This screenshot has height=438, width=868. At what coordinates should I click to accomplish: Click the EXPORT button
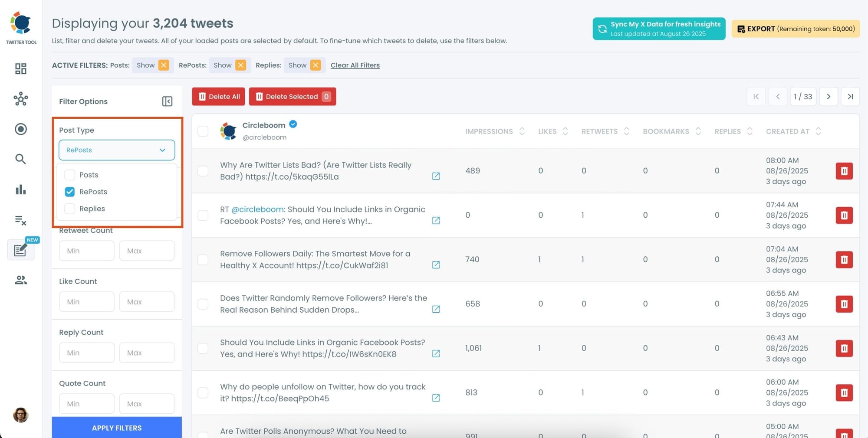click(x=796, y=29)
